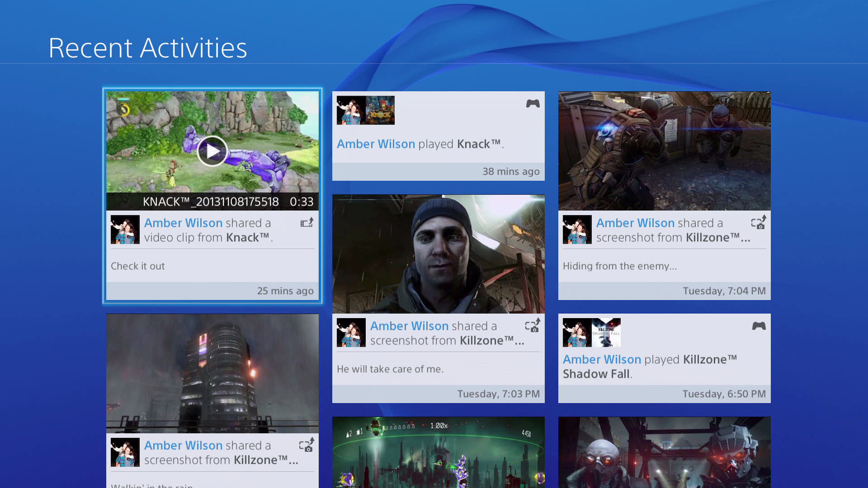Click screenshot share icon on rainy tower card

point(307,445)
